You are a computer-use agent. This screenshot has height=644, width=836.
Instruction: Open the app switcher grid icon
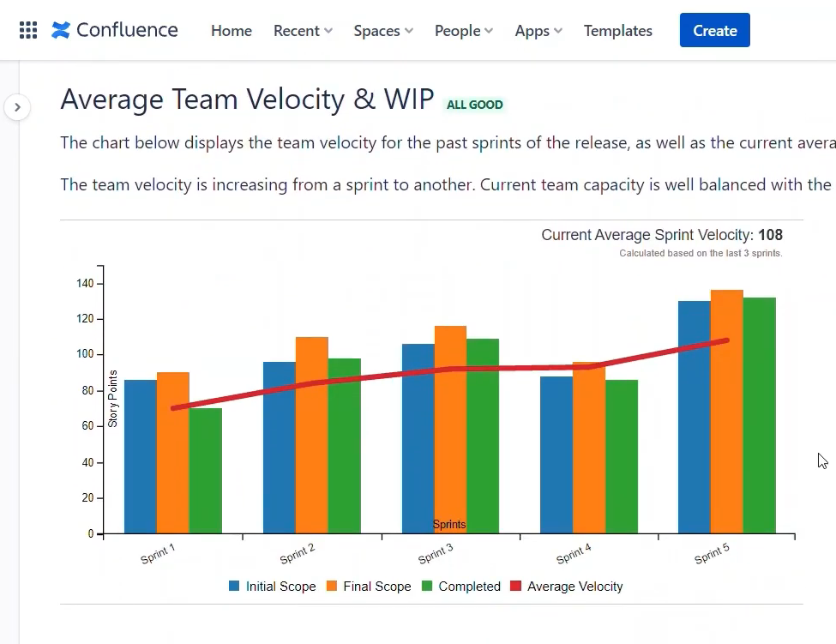(28, 30)
